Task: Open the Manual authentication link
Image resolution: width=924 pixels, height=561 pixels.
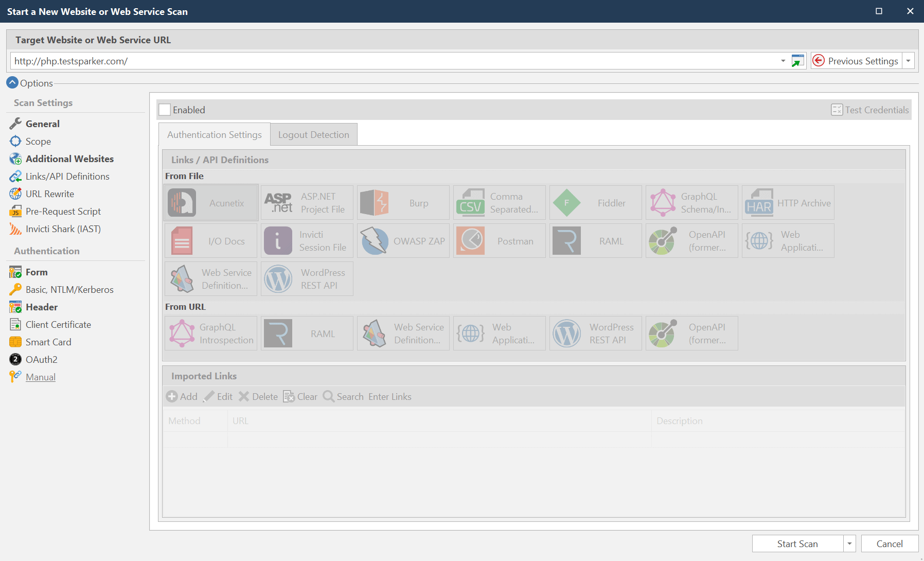Action: click(40, 377)
